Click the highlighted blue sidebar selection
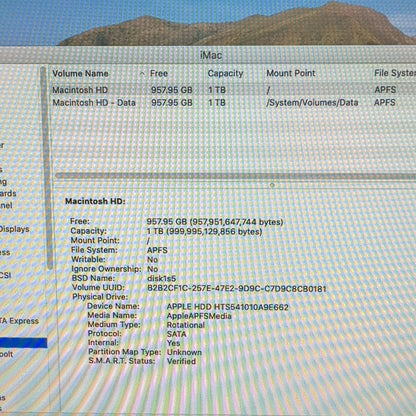This screenshot has height=416, width=416. [x=23, y=343]
